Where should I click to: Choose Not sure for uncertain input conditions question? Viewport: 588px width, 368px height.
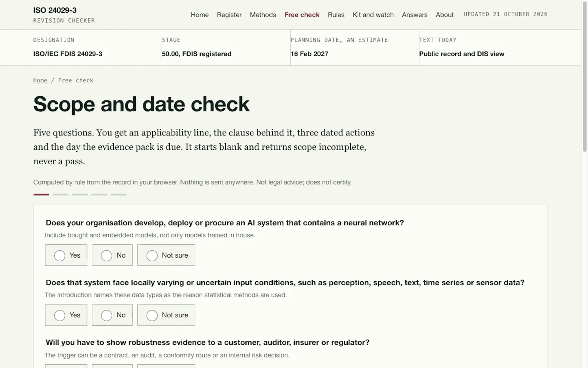(166, 315)
